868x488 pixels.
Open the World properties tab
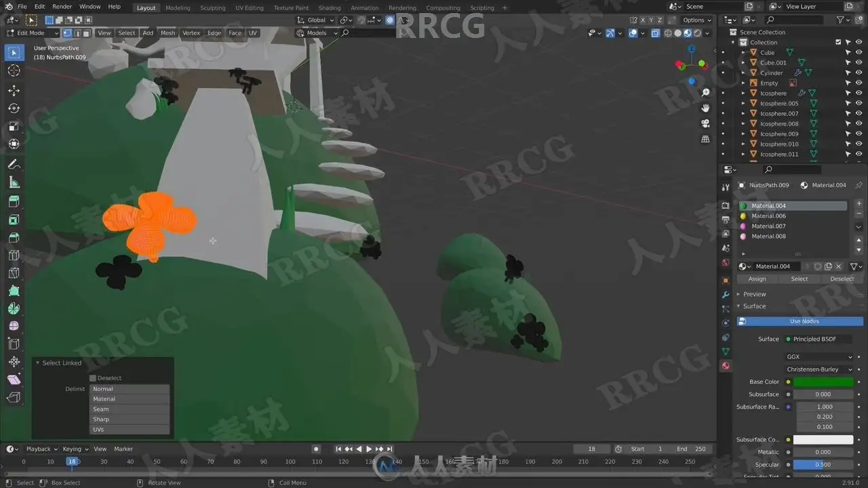[x=726, y=262]
